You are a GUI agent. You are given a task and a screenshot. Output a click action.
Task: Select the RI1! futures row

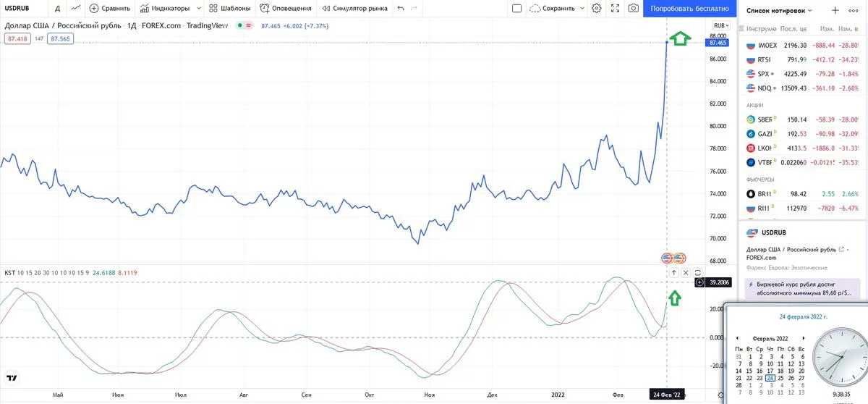[803, 209]
